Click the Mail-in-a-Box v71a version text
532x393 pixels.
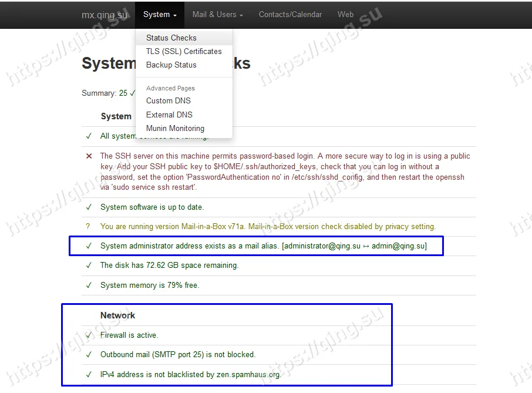(268, 226)
